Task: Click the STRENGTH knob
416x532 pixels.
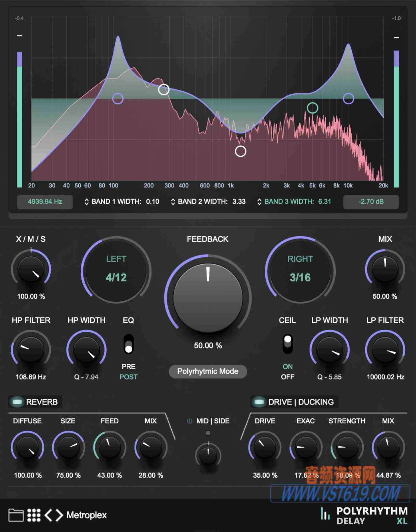Action: (x=347, y=447)
